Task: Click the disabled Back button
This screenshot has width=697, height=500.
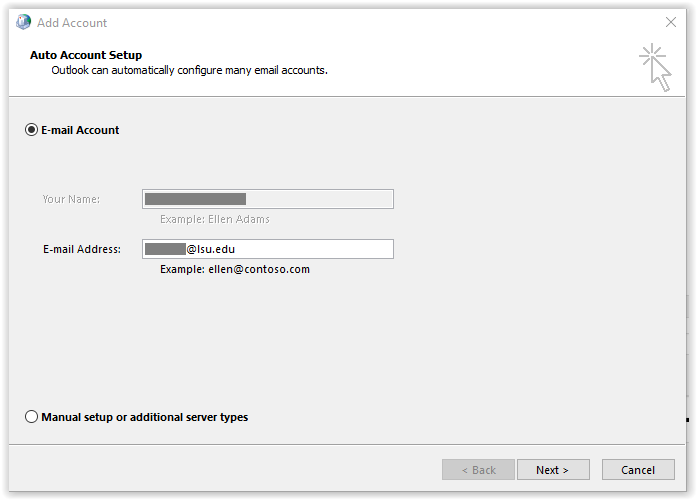Action: (x=478, y=470)
